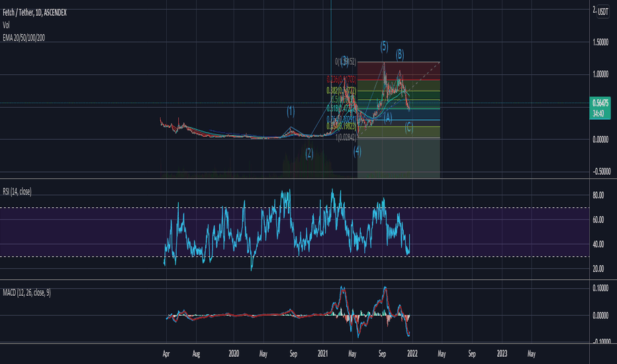This screenshot has width=617, height=364.
Task: Click the USDT currency button
Action: pyautogui.click(x=602, y=11)
